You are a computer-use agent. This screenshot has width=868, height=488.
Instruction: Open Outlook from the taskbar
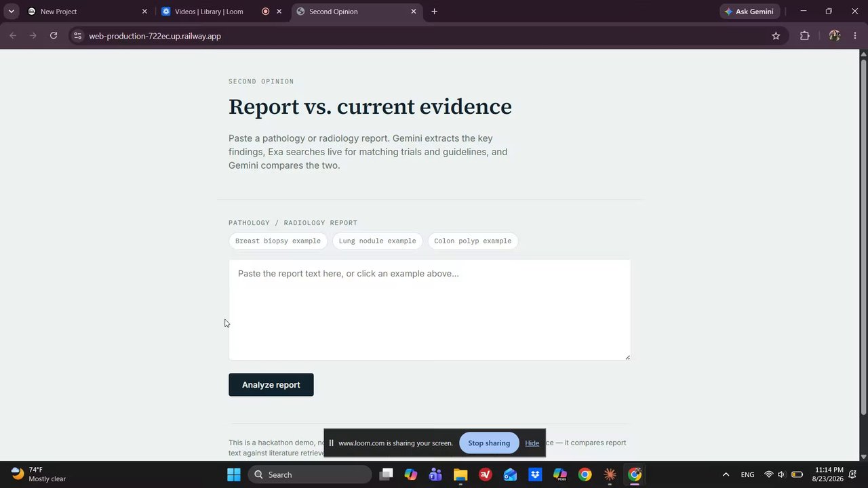pos(510,474)
